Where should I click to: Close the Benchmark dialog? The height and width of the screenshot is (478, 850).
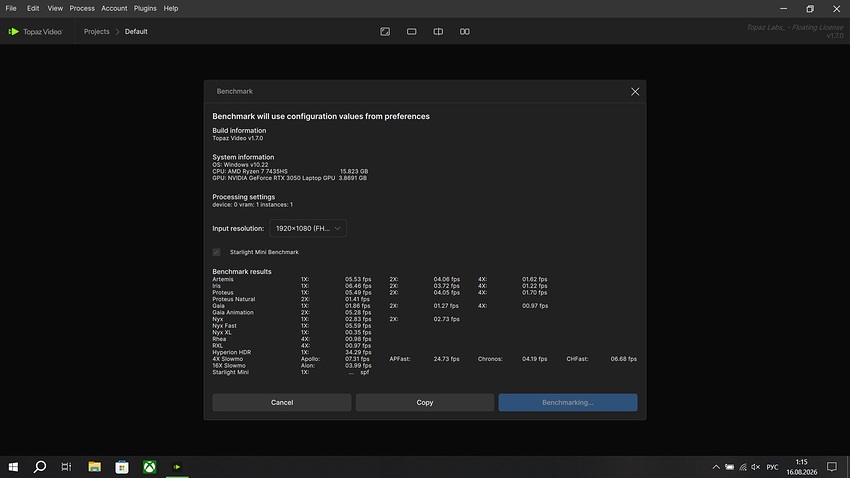point(635,92)
